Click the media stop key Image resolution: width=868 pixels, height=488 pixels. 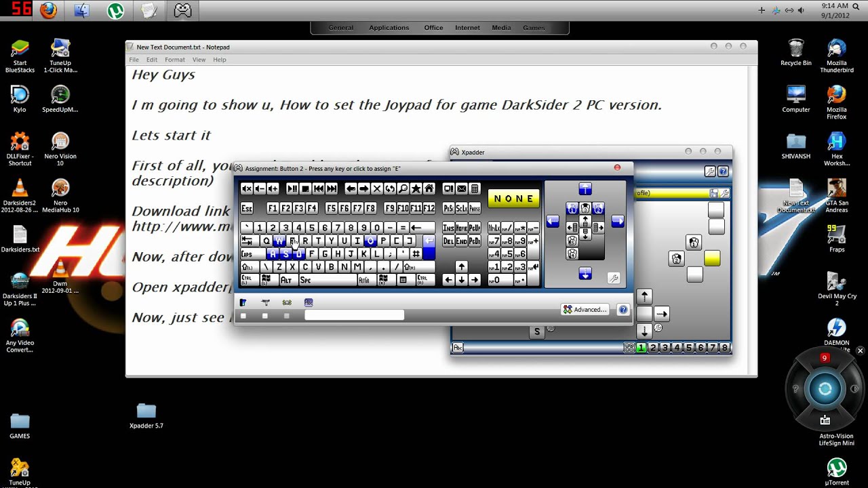click(305, 188)
